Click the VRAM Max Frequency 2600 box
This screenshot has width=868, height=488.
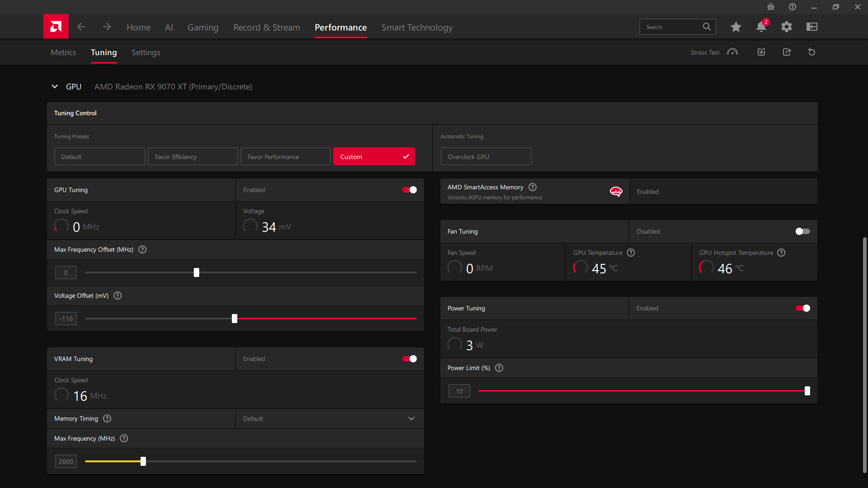tap(66, 461)
